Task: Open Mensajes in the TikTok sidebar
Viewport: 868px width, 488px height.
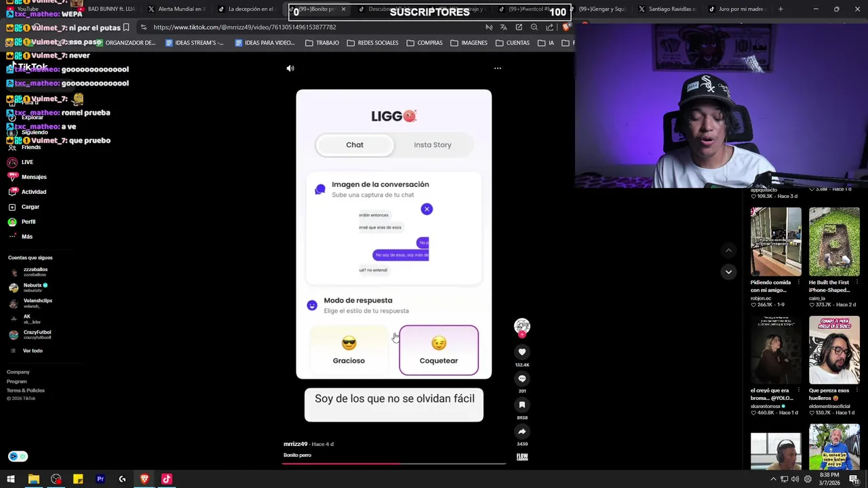Action: pyautogui.click(x=27, y=177)
